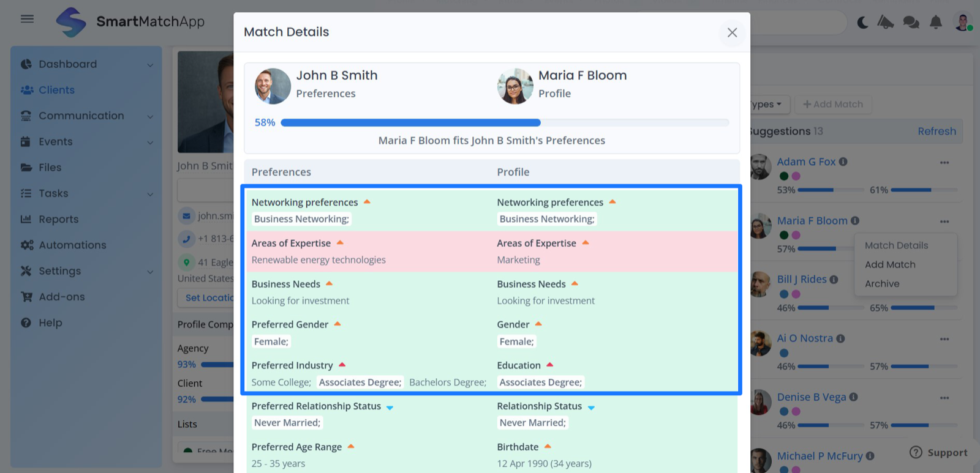Open Settings in the sidebar
Screen dimensions: 980x473
[59, 270]
